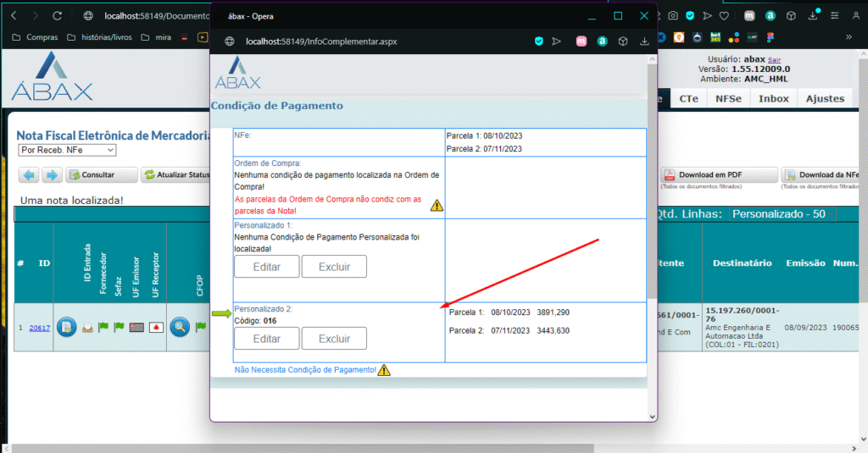Viewport: 868px width, 453px height.
Task: Open the 'Por Receb. NFe' filter dropdown
Action: 67,150
